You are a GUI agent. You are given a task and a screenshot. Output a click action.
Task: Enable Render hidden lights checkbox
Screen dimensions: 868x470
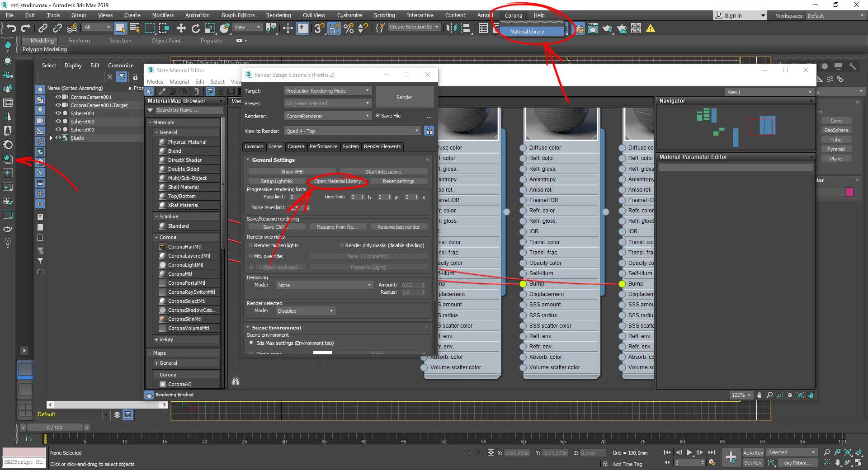point(251,245)
